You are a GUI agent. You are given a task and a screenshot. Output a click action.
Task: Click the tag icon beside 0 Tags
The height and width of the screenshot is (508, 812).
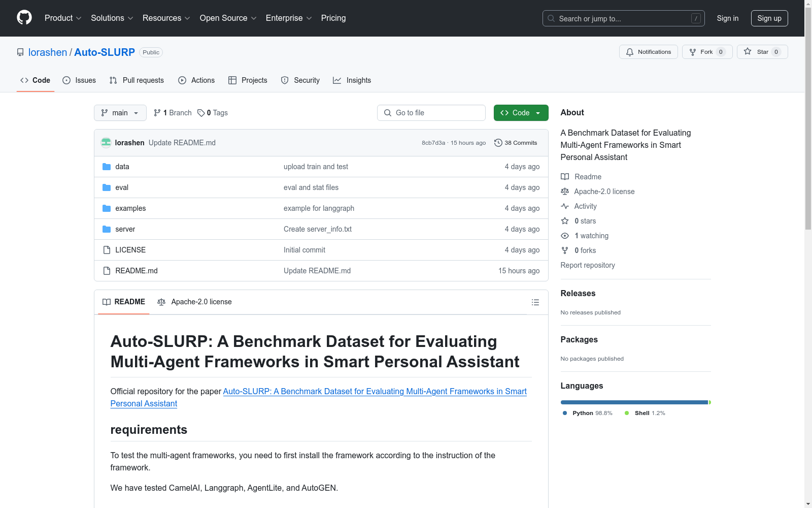click(201, 113)
